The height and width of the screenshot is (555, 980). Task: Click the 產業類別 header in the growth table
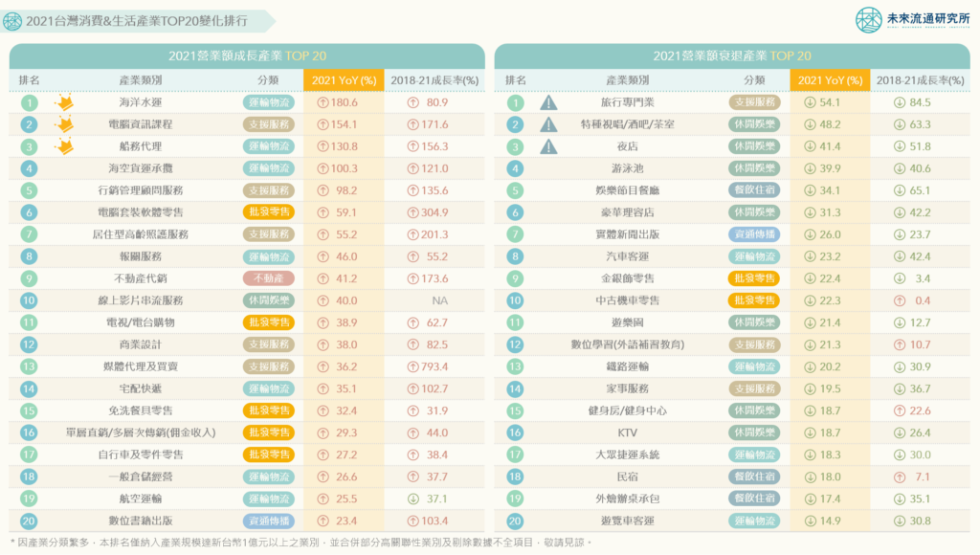point(141,80)
